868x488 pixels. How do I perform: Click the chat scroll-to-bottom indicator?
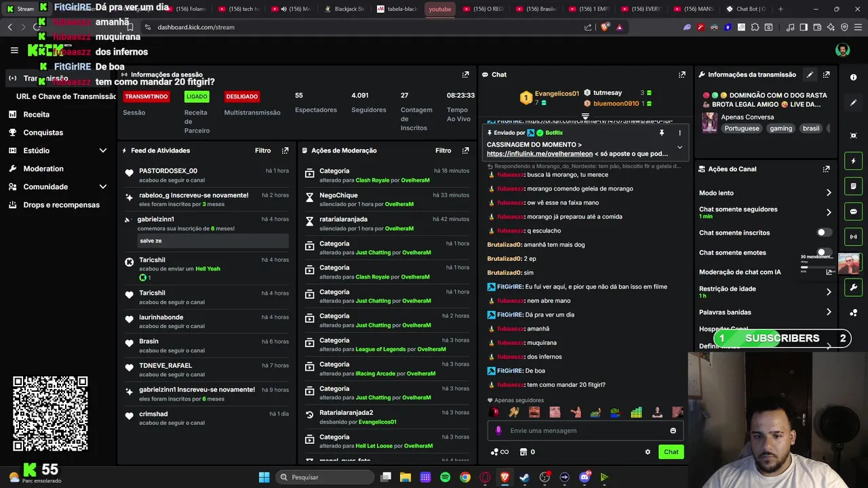click(x=585, y=117)
